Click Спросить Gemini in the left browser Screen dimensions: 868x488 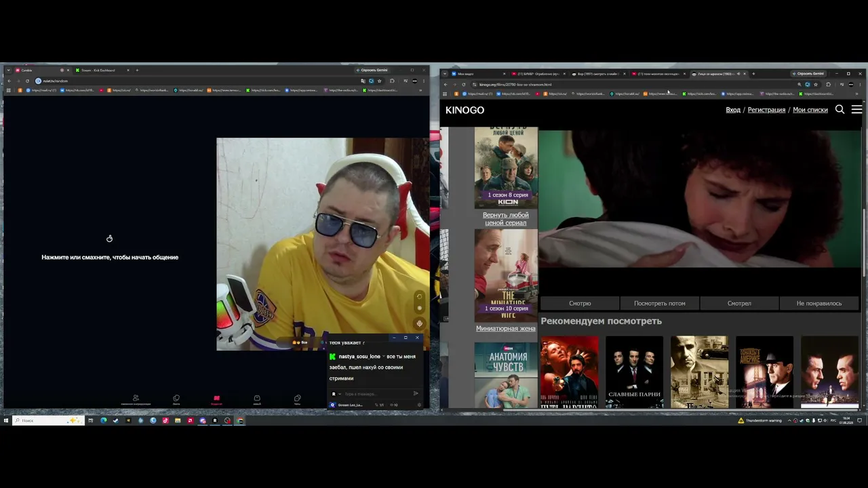point(371,70)
